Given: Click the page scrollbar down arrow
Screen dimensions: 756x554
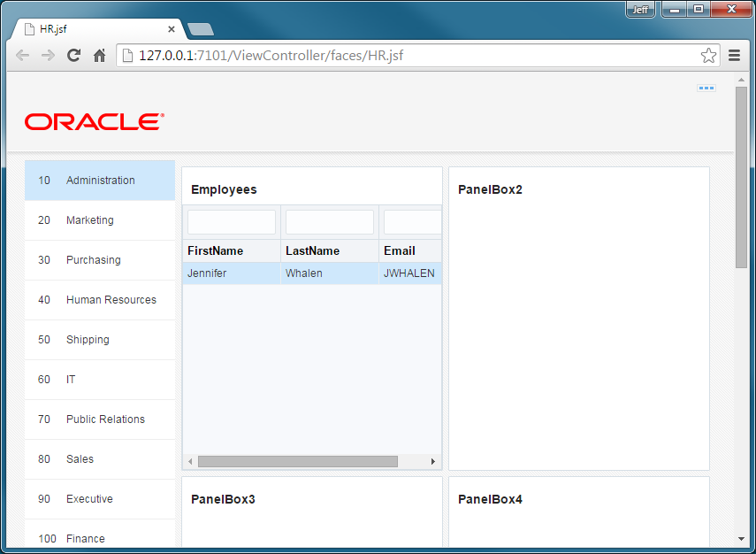Looking at the screenshot, I should 741,539.
